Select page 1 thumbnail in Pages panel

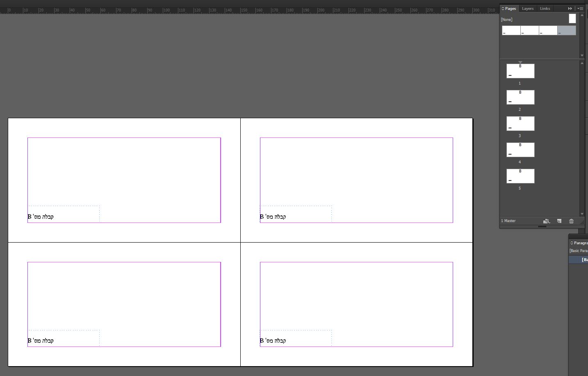[520, 71]
